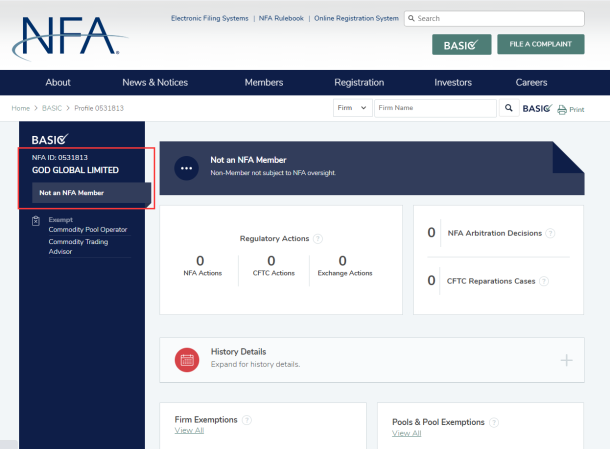
Task: Click the printer icon next to Print
Action: coord(562,110)
